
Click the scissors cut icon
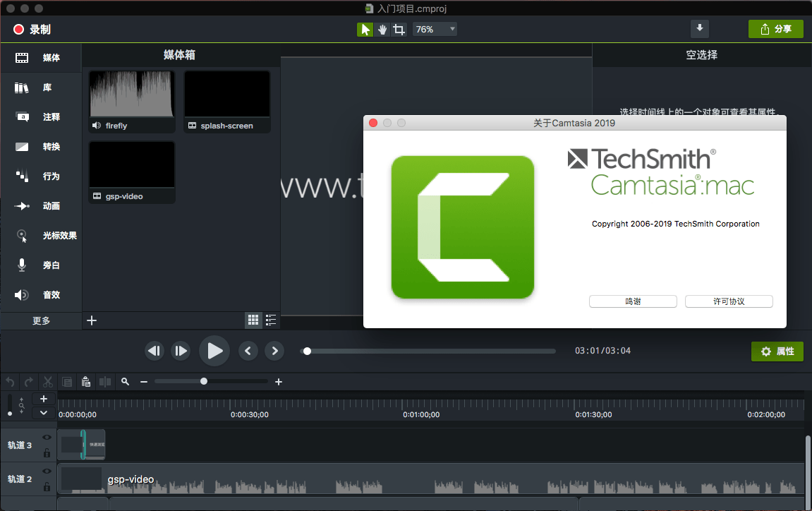pos(48,382)
